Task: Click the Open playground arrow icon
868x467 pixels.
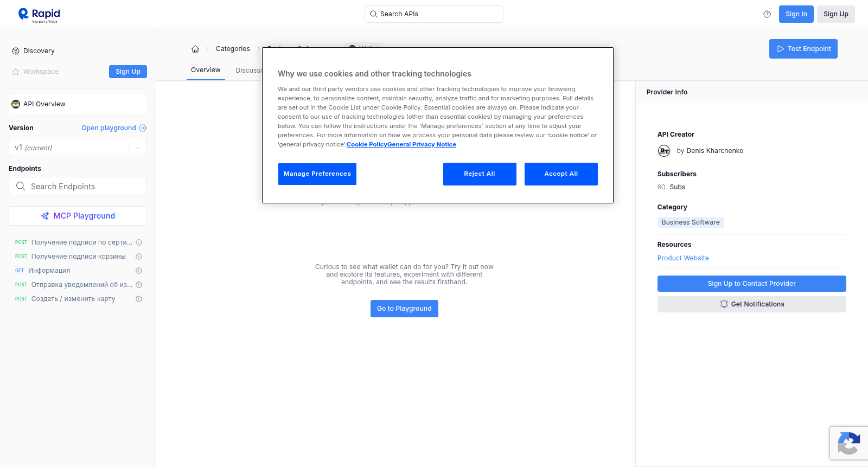Action: pos(143,128)
